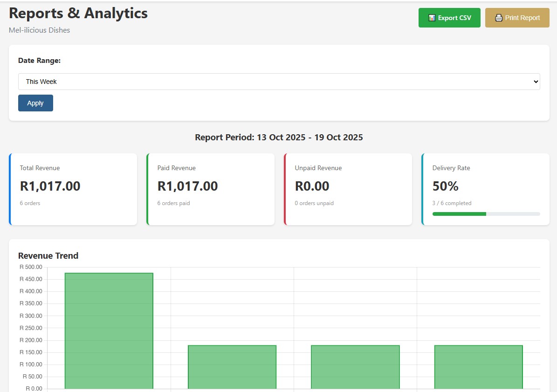Viewport: 557px width, 392px height.
Task: Click the Reports & Analytics page title
Action: pyautogui.click(x=77, y=13)
